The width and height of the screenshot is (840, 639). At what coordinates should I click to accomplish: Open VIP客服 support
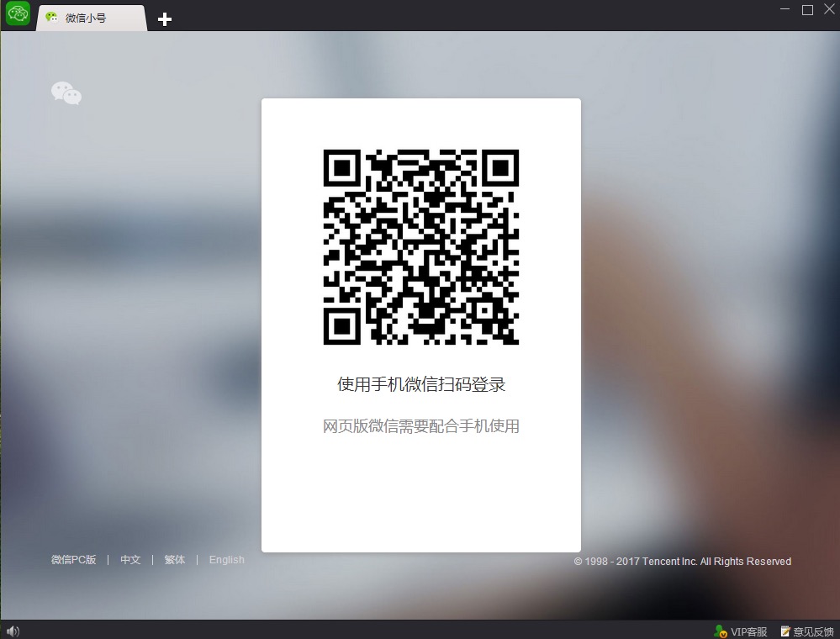coord(741,631)
